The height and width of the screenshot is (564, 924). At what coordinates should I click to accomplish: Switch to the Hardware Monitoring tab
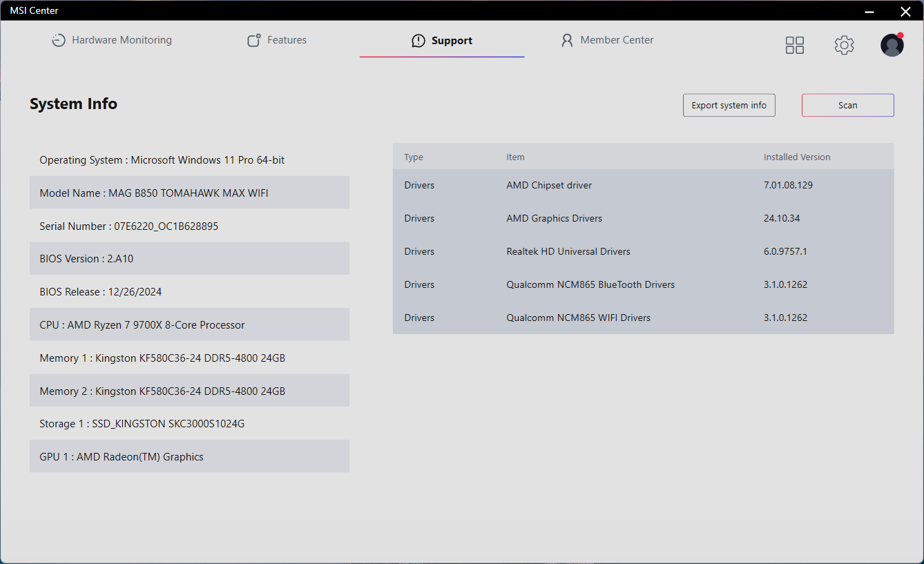click(122, 40)
